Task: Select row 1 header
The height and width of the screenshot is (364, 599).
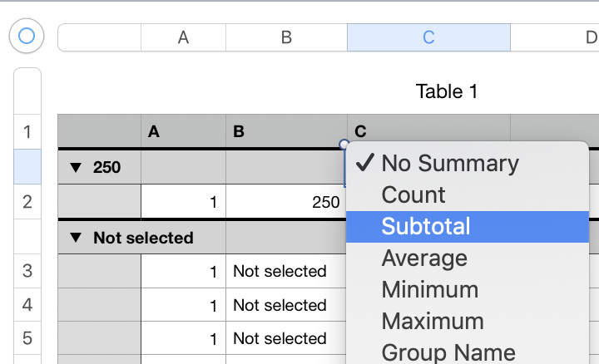Action: [27, 131]
